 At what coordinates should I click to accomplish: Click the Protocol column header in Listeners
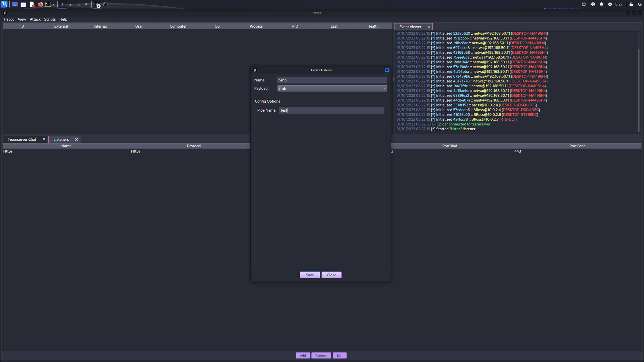pyautogui.click(x=194, y=146)
